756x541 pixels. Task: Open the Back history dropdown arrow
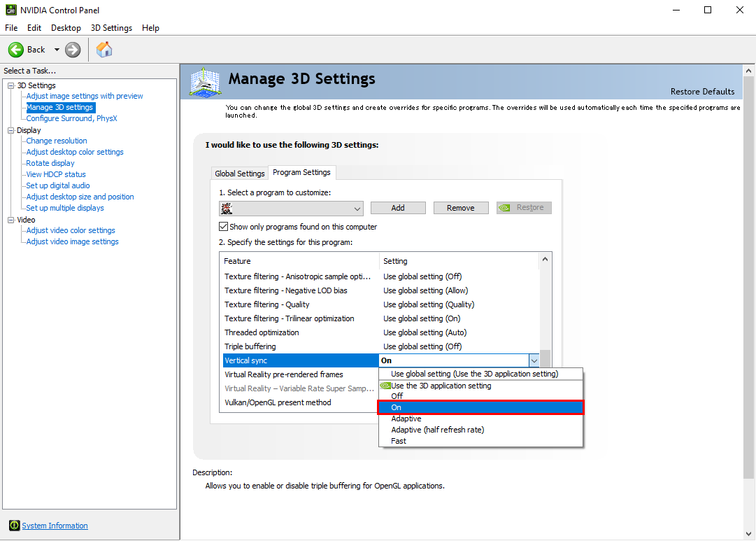pos(57,49)
